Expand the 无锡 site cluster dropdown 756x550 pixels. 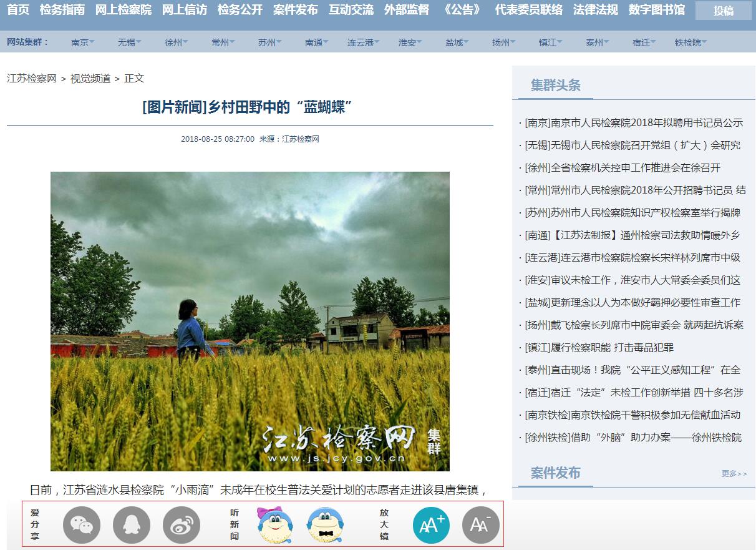130,42
